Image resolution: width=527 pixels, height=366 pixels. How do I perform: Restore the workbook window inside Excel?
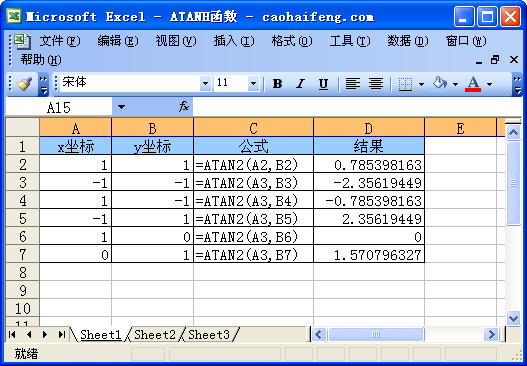point(495,60)
